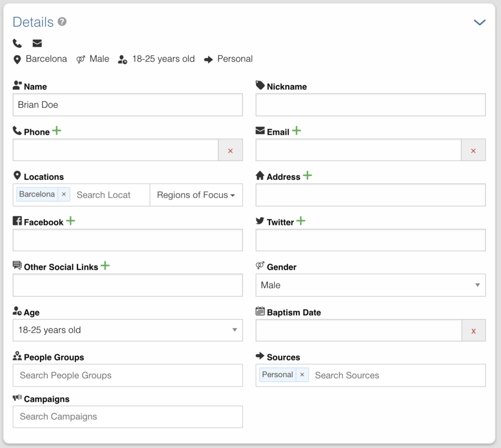Add another phone number with plus icon
This screenshot has height=448, width=501.
(57, 131)
